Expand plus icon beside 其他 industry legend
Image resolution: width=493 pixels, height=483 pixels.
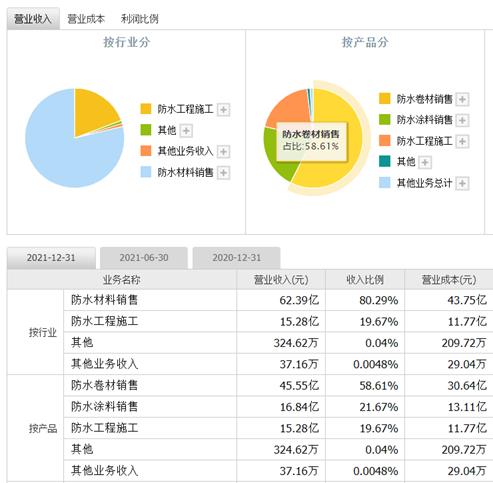point(186,131)
